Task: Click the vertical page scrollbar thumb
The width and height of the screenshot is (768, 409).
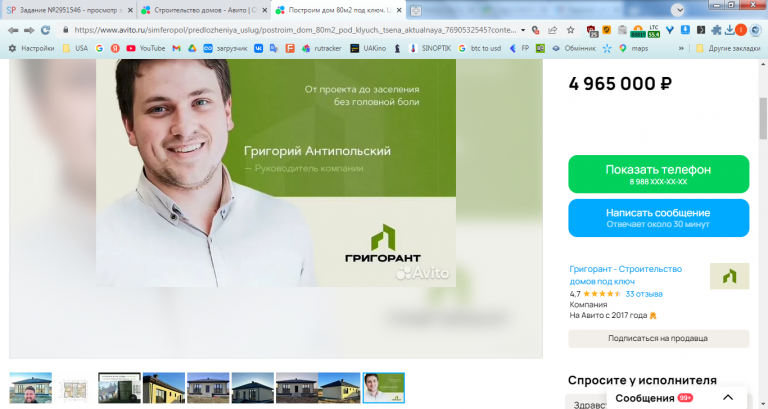Action: 763,118
